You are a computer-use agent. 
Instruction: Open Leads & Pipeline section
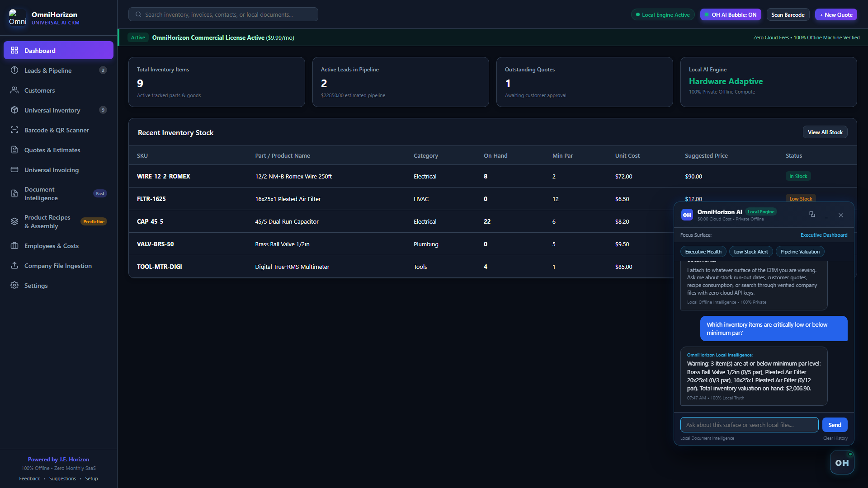pos(58,70)
